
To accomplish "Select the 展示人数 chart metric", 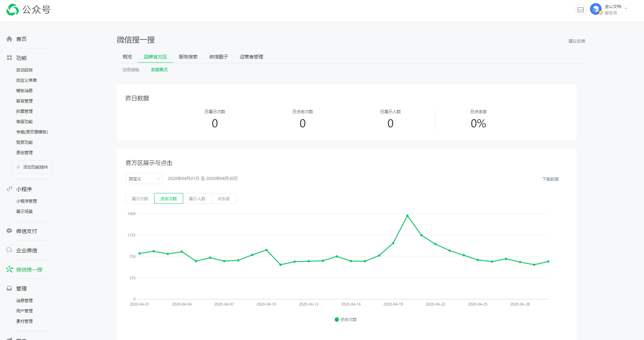I will [197, 199].
